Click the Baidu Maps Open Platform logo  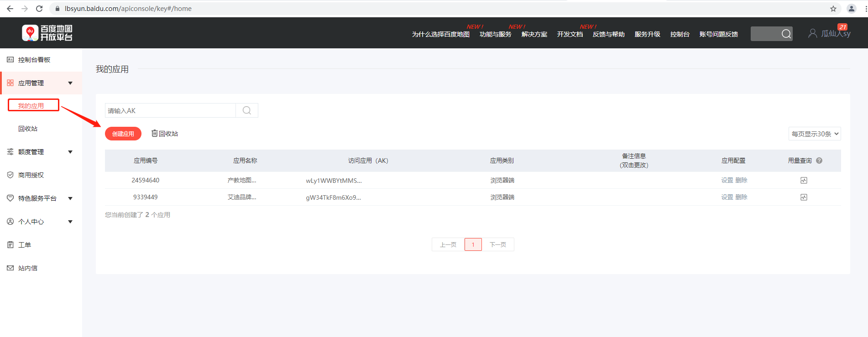pos(47,33)
